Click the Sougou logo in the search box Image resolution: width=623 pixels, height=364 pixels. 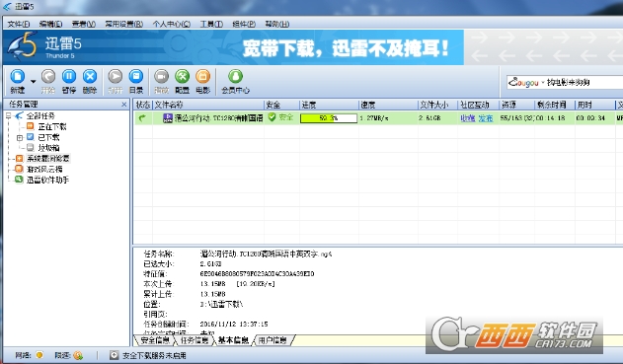(523, 82)
